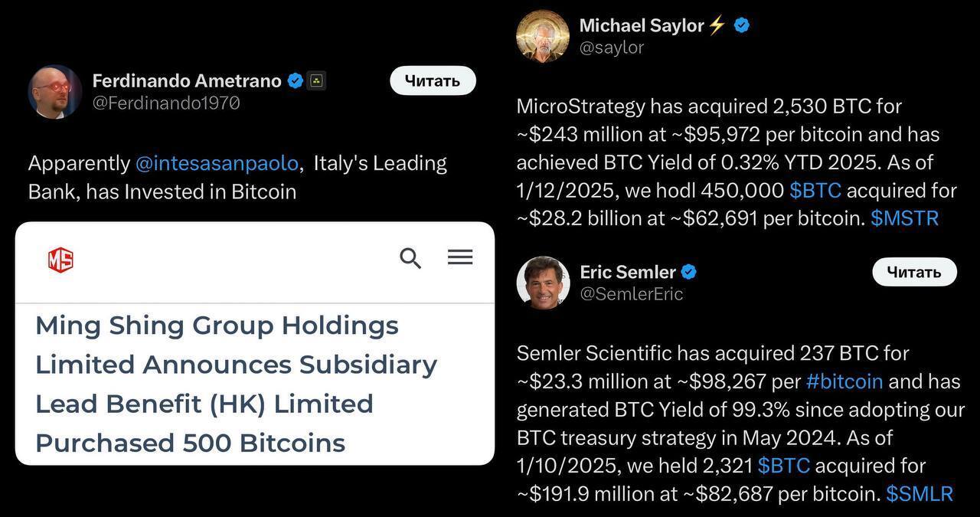Open the $SMLR cashtag link
Screen dimensions: 980x517
pos(919,494)
